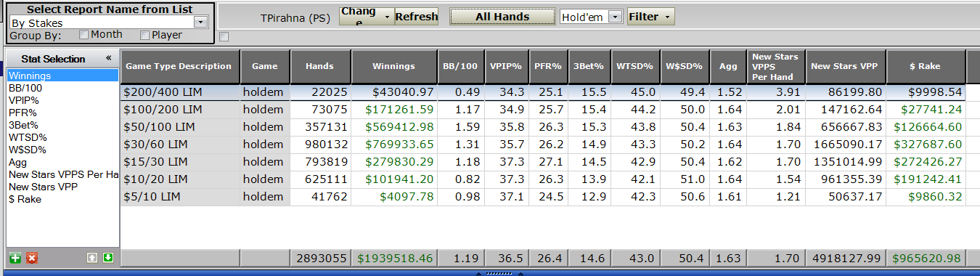Select VPIP% in the stat list
Image resolution: width=980 pixels, height=276 pixels.
tap(62, 100)
